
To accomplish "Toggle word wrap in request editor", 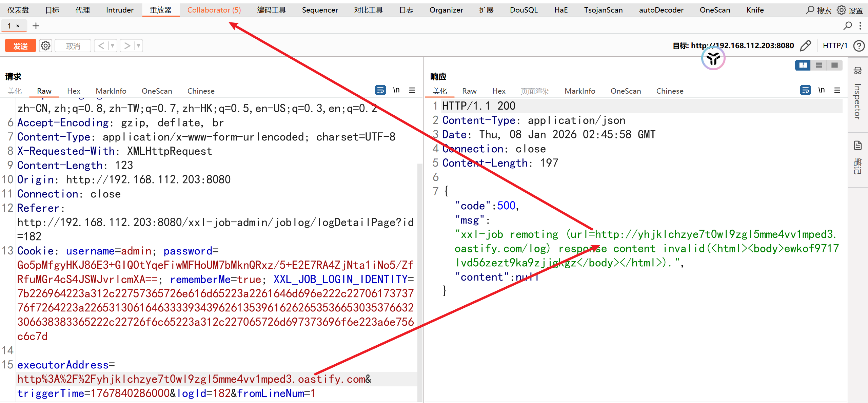I will (380, 90).
